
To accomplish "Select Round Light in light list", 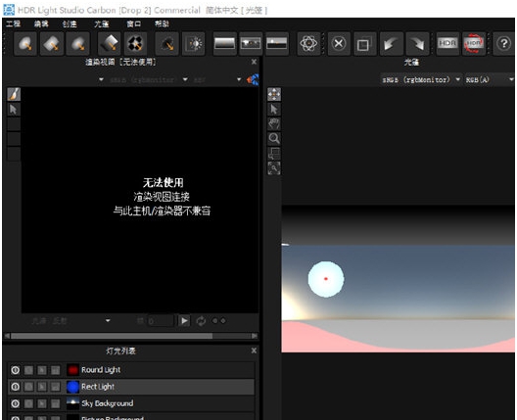I will (x=131, y=370).
